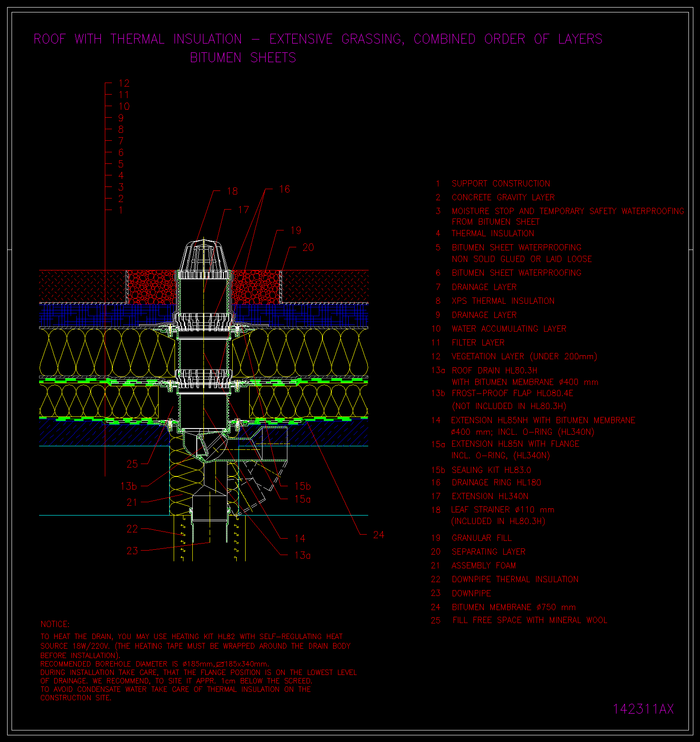This screenshot has height=742, width=700.
Task: Select legend entry 'SEALING KIT HL83.0'
Action: click(x=491, y=470)
